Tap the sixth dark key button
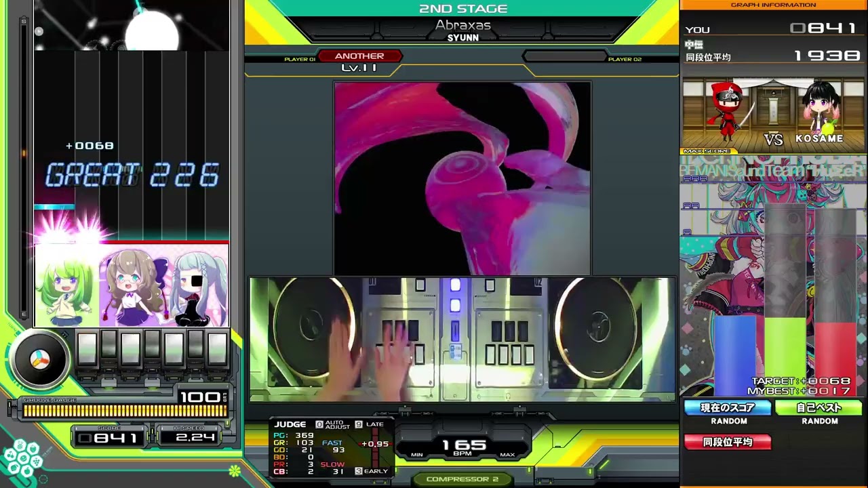Viewport: 868px width, 488px height. [195, 345]
